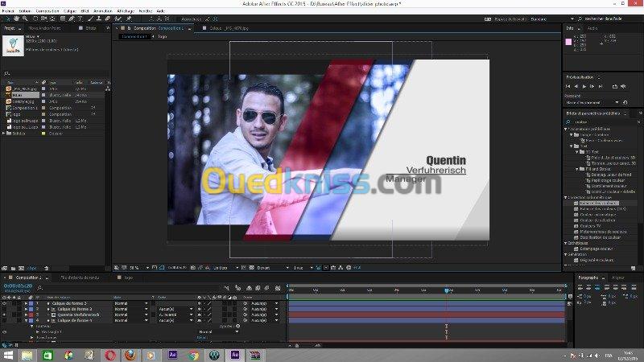Toggle loop option in preview panel
This screenshot has height=362, width=644.
[615, 86]
